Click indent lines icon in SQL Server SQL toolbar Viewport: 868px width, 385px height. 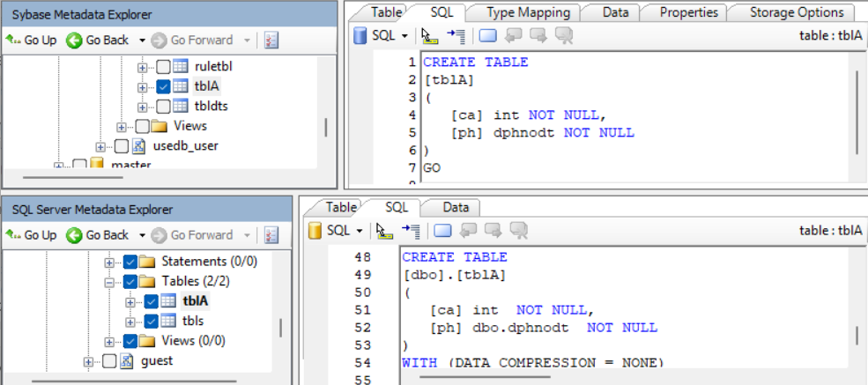click(411, 230)
